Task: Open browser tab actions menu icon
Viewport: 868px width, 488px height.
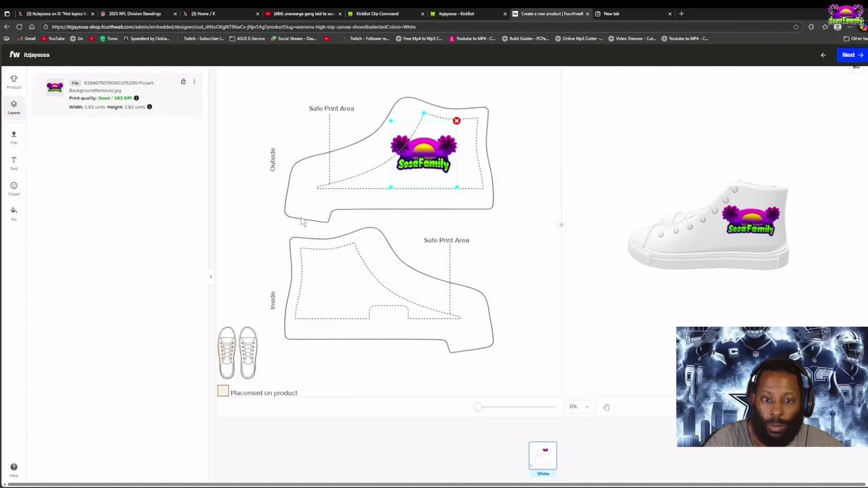Action: 7,14
